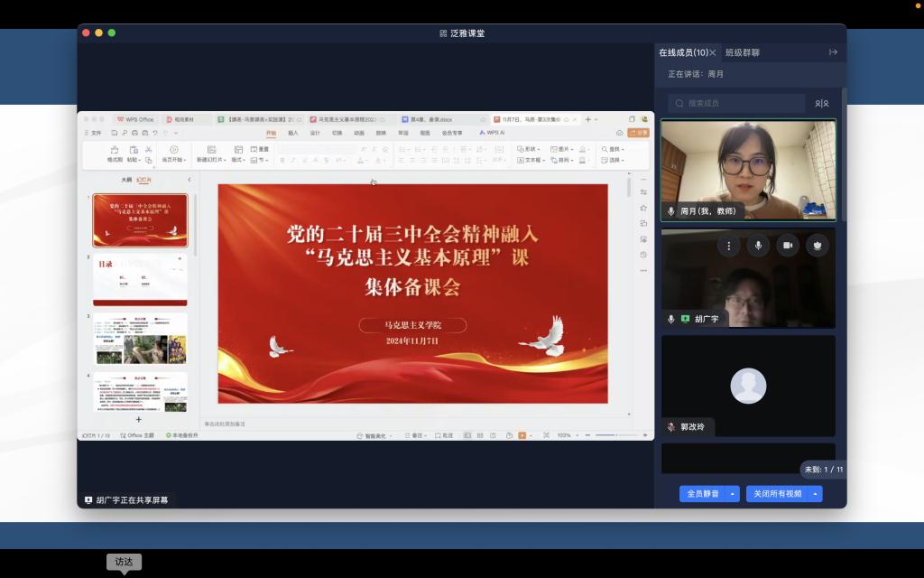Click the slide notes area placeholder

coord(225,424)
